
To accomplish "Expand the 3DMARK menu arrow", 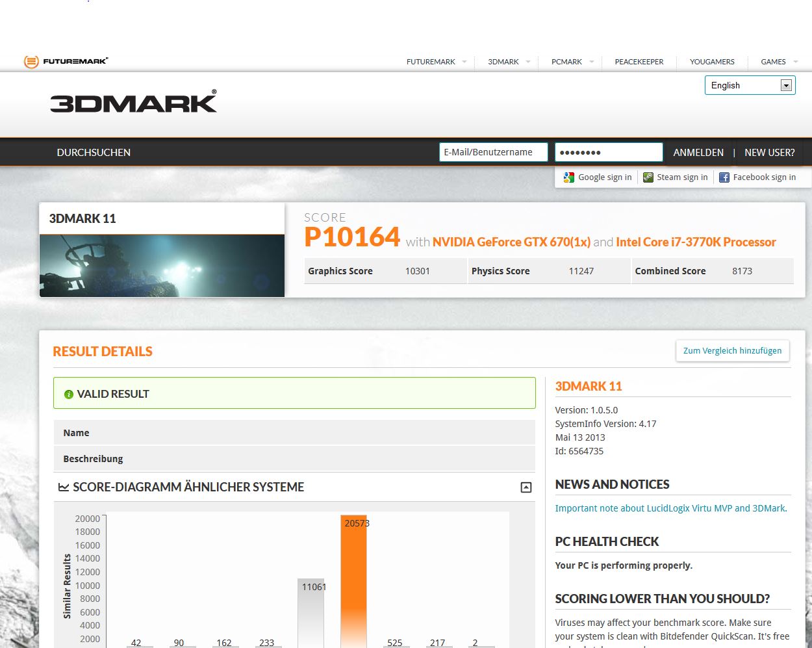I will click(x=527, y=62).
